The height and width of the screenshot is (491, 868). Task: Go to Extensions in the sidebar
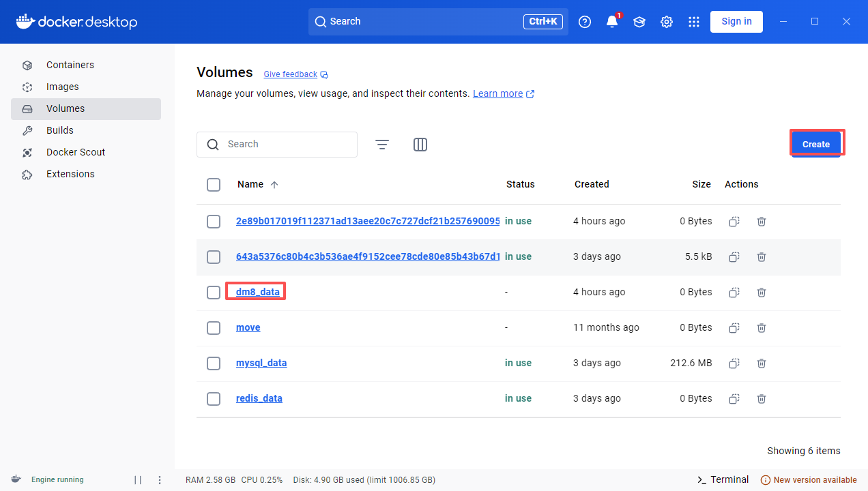pyautogui.click(x=86, y=175)
